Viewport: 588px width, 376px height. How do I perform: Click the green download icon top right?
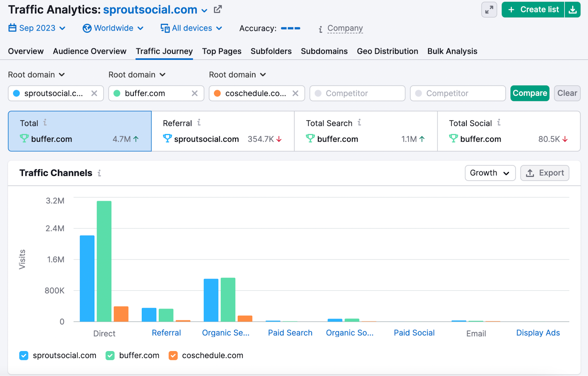573,10
